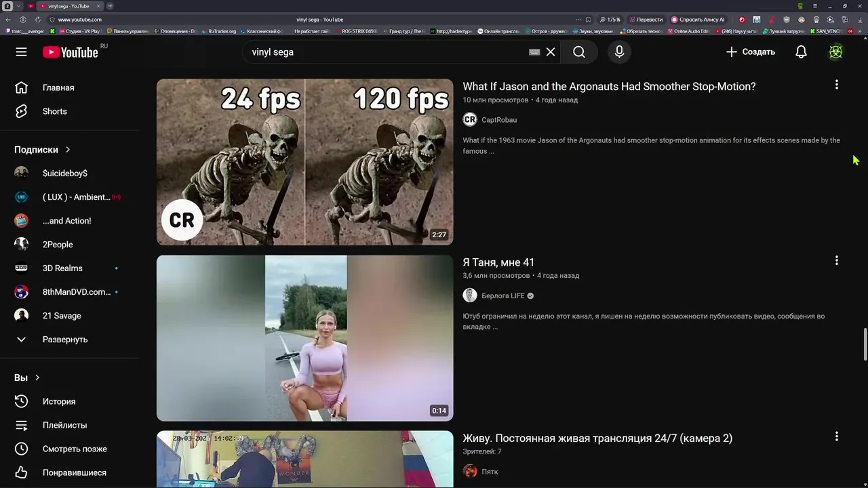Viewport: 868px width, 488px height.
Task: Show more bookmarks with the chevron
Action: point(861,31)
